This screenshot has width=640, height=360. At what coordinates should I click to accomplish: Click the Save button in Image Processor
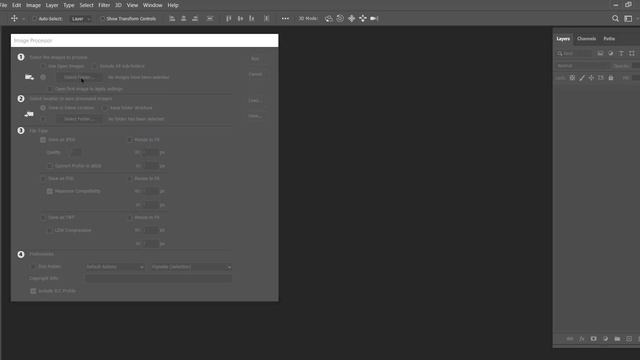(255, 116)
